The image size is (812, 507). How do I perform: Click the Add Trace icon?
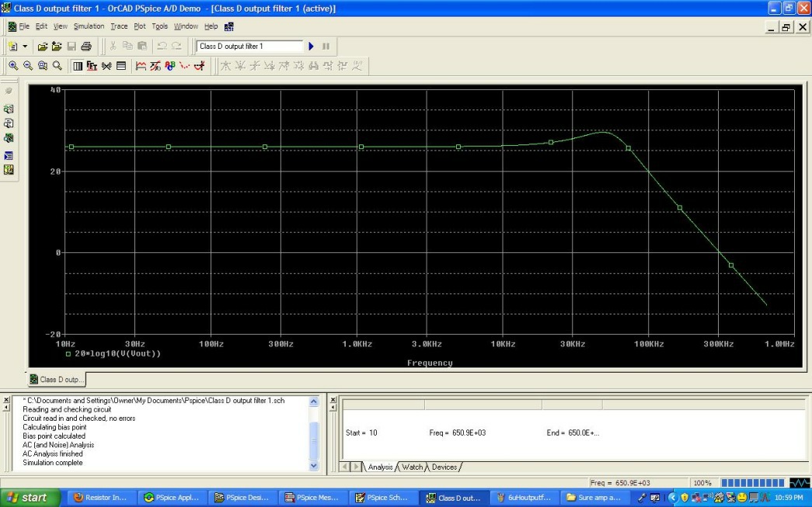click(141, 66)
